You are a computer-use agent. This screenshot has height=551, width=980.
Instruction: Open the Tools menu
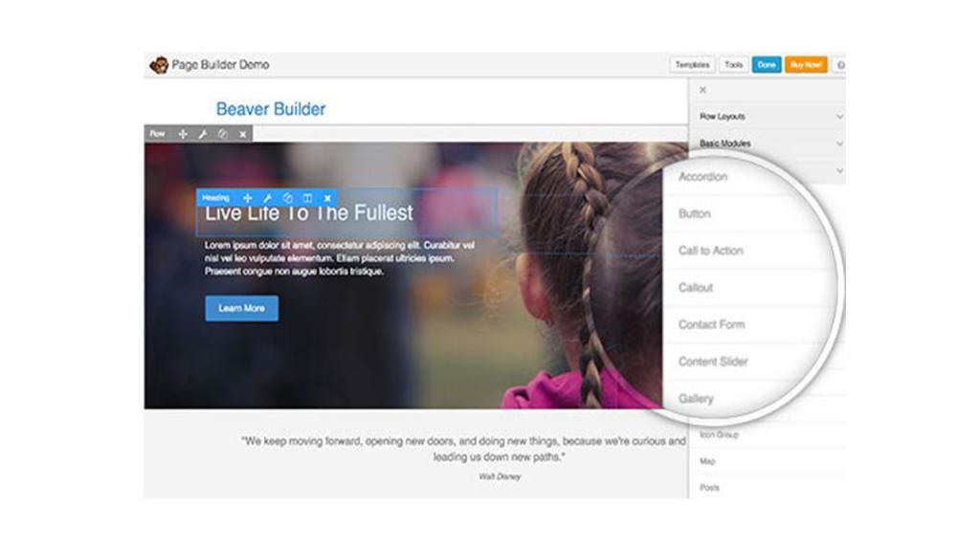[733, 65]
